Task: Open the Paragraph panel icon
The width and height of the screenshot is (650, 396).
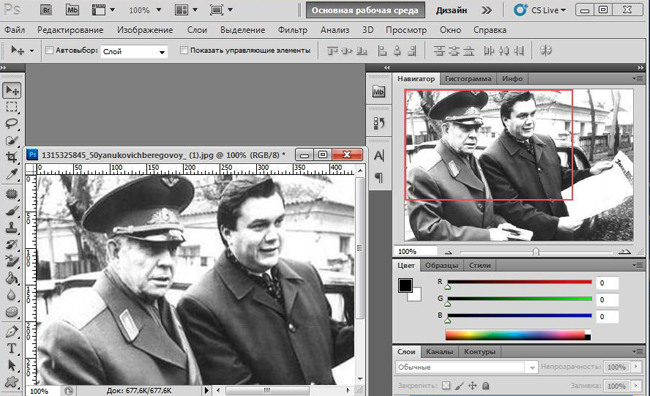Action: 378,177
